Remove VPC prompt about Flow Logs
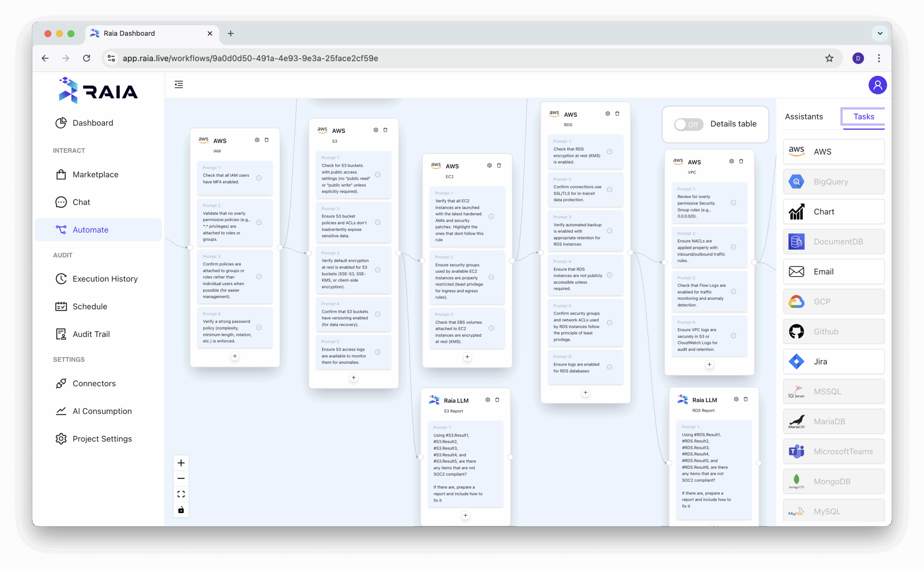Screen dimensions: 924x569 (733, 292)
